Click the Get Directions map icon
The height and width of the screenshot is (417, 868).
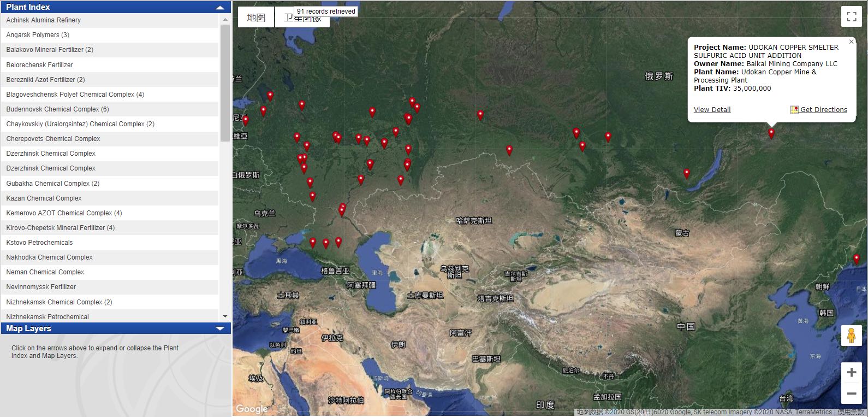794,110
